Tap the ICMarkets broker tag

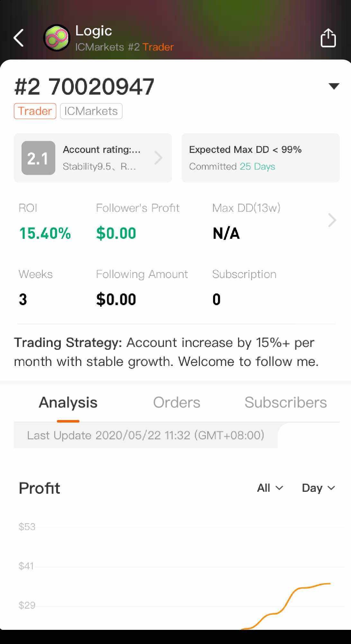click(91, 111)
